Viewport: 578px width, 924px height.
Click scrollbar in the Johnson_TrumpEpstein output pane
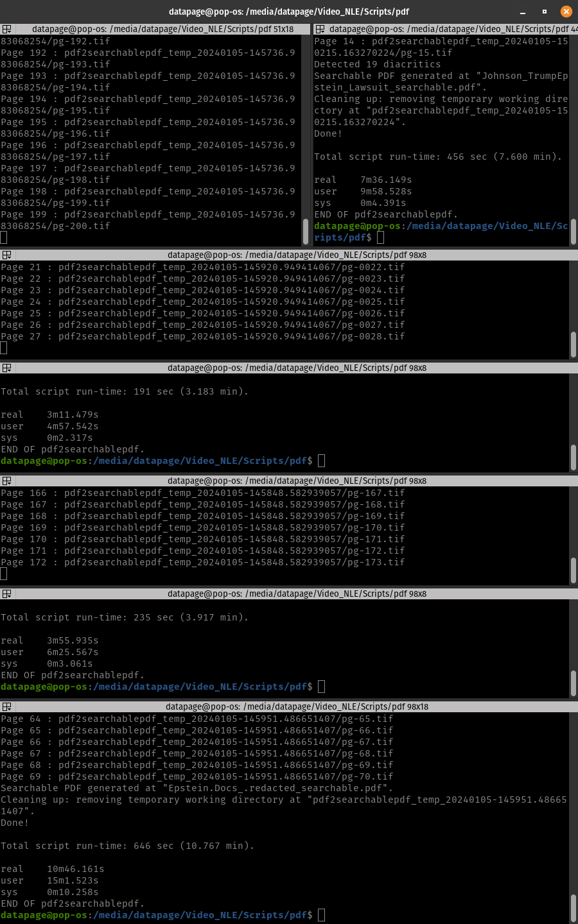coord(573,231)
